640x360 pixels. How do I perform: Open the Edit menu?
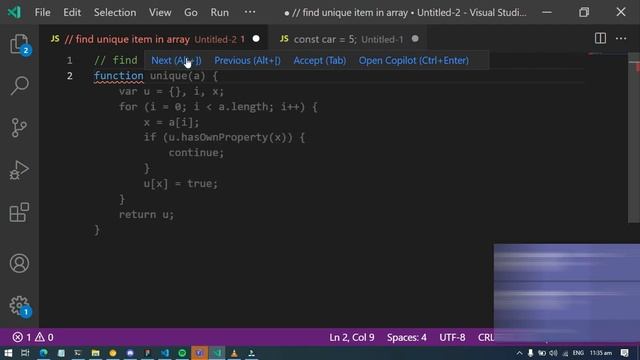coord(72,12)
